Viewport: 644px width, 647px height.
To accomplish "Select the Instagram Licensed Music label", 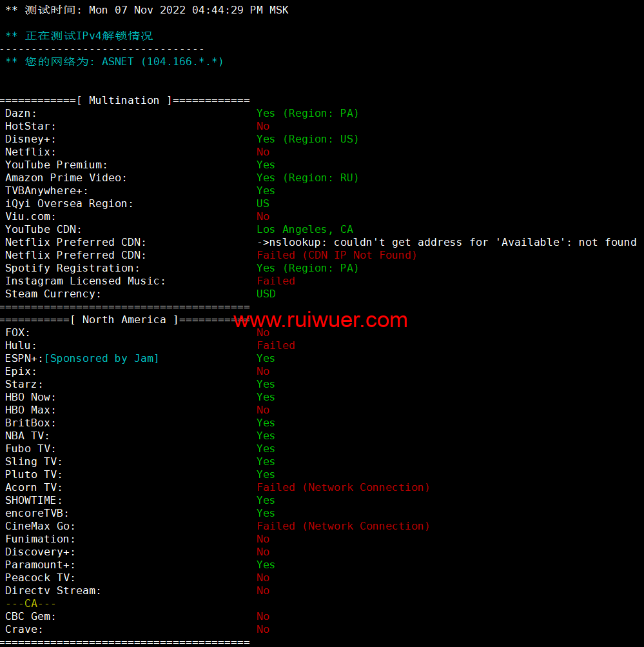I will [85, 281].
